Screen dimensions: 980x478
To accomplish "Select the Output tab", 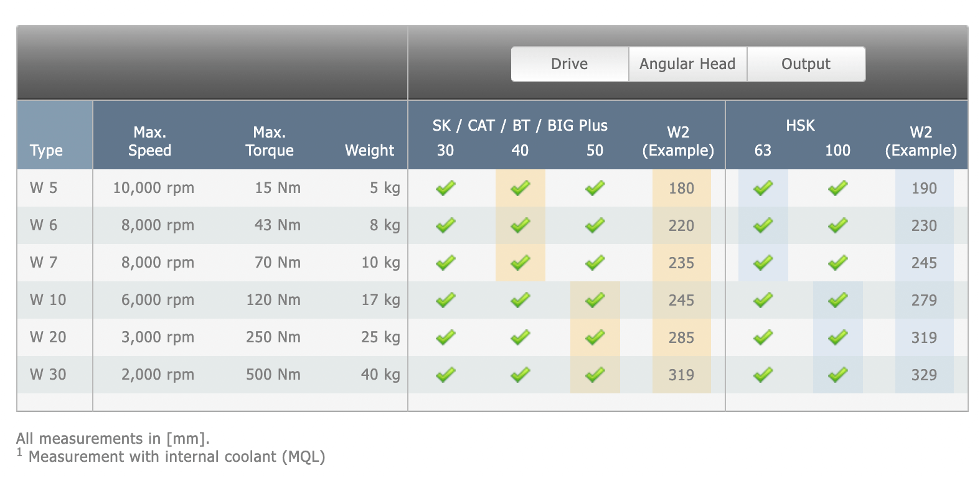I will point(806,64).
